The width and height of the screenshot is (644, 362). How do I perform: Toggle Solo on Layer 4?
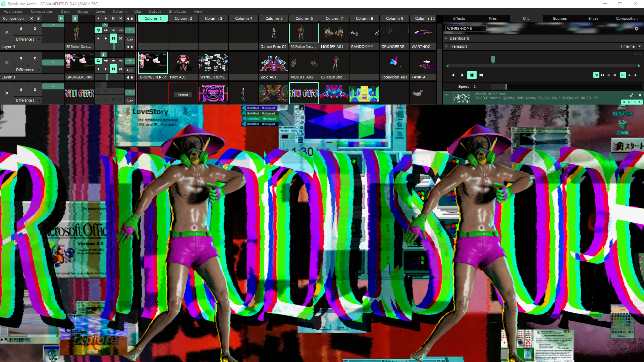pos(35,28)
